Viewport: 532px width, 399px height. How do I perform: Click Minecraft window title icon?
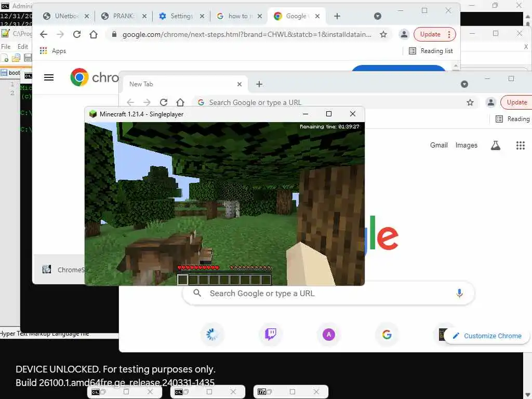92,114
